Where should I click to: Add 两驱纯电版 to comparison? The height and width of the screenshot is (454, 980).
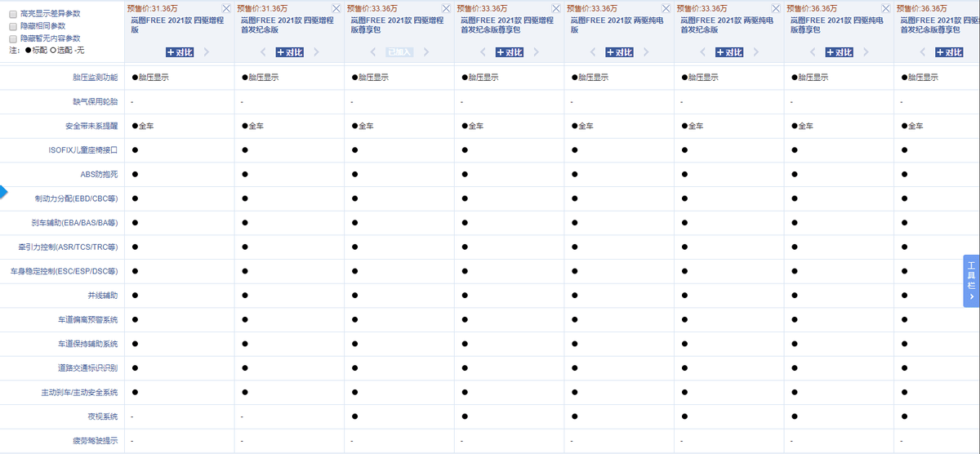[x=620, y=52]
